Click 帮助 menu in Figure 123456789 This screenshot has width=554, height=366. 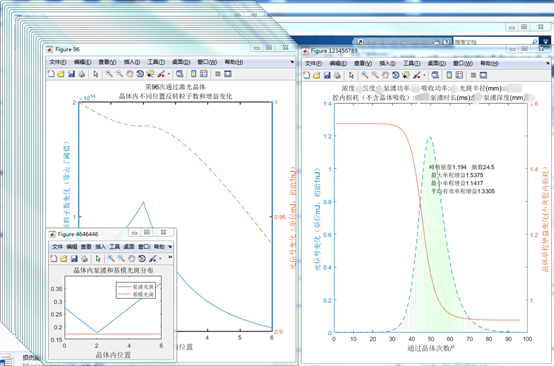click(489, 64)
